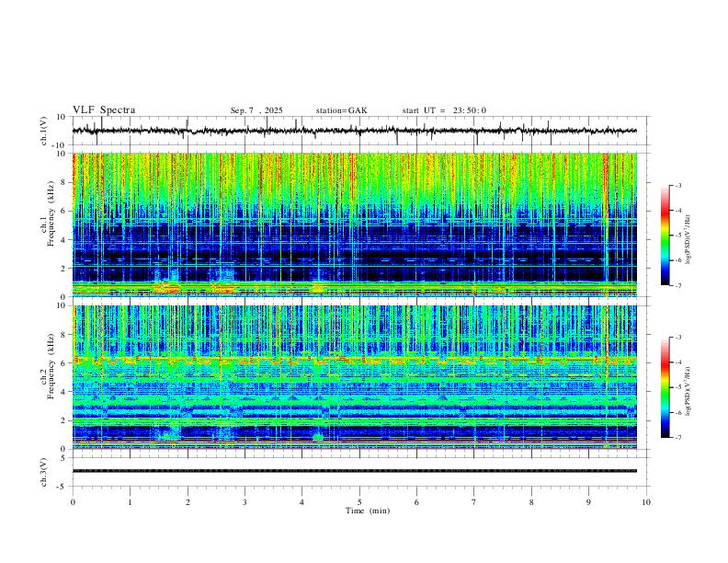The image size is (728, 563).
Task: Click the "ch.3(V)" axis label
Action: tap(44, 473)
